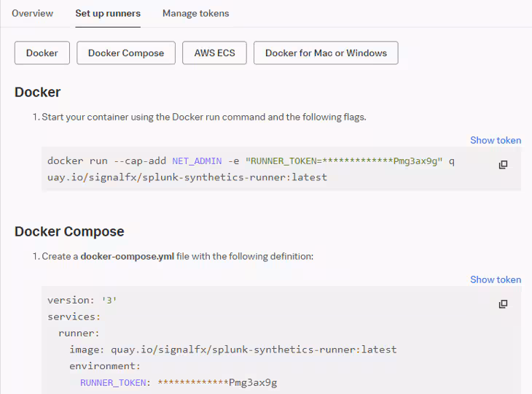Click the version line in the YAML block
The width and height of the screenshot is (532, 394).
[x=82, y=301]
